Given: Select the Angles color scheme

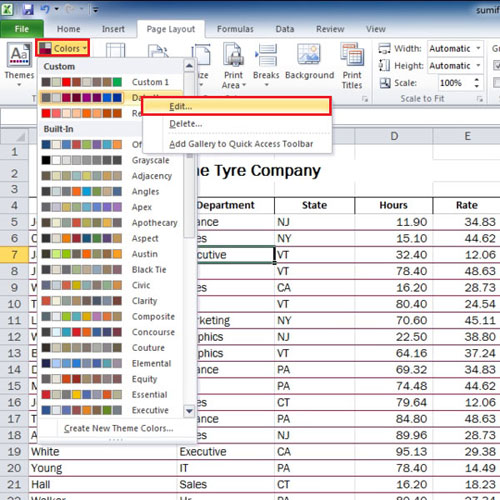Looking at the screenshot, I should coord(111,191).
